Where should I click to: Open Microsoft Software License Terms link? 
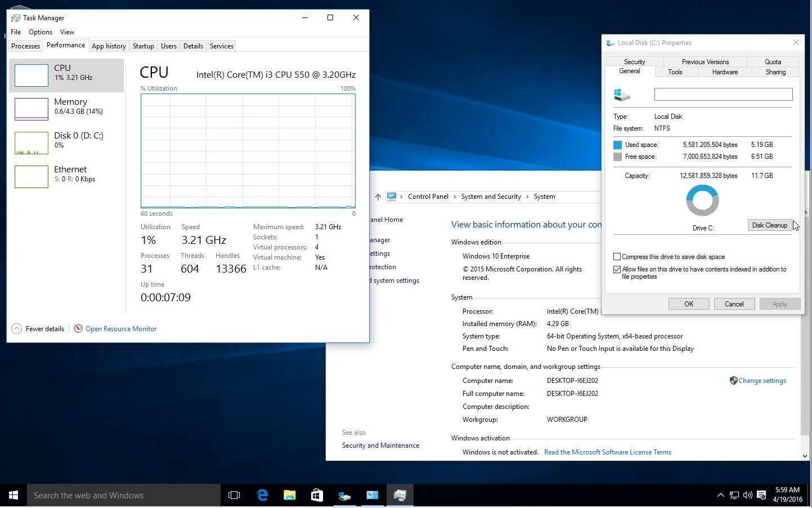tap(608, 452)
